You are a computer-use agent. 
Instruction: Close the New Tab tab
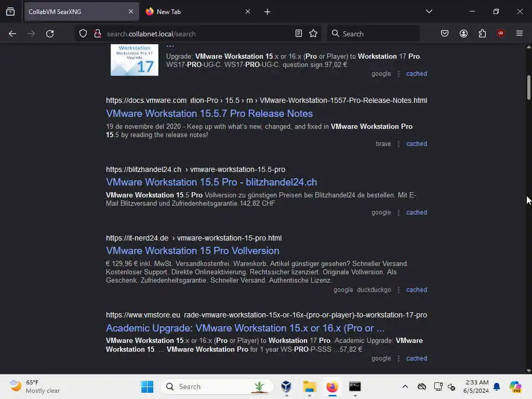248,11
